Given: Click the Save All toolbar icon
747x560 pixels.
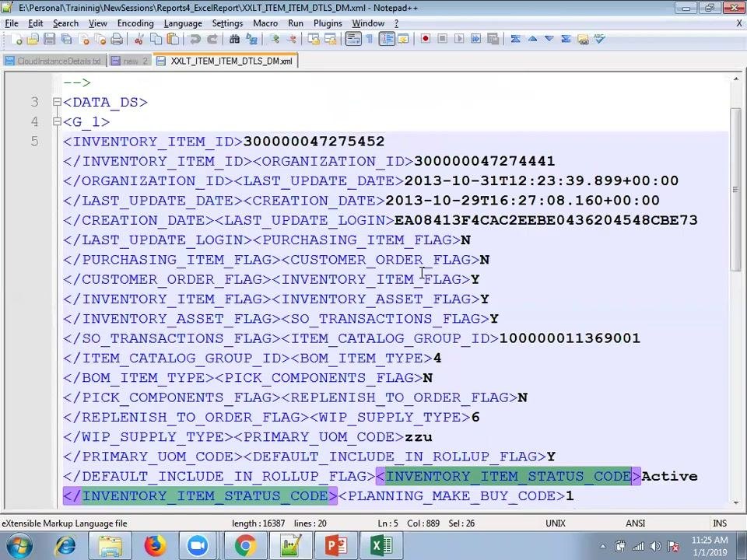Looking at the screenshot, I should [x=66, y=39].
